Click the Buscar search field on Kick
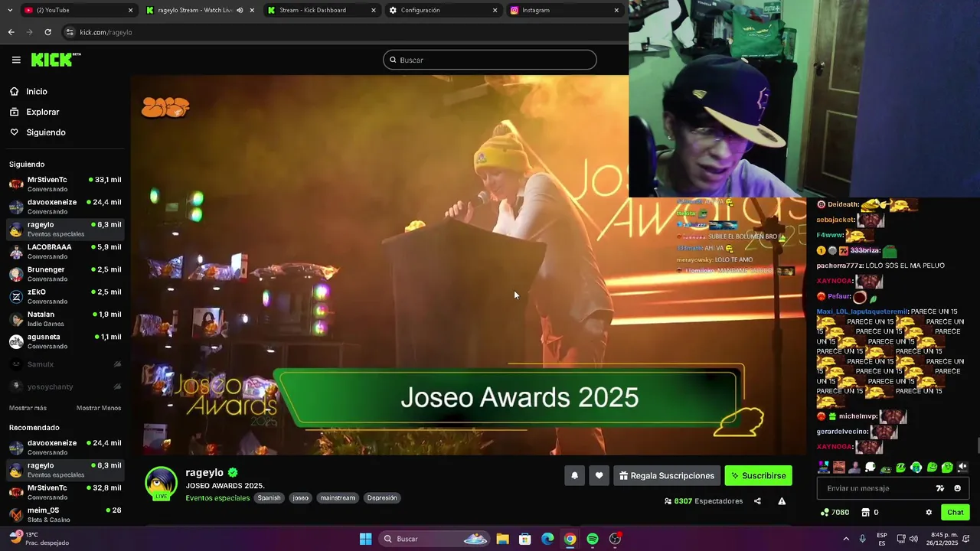Viewport: 980px width, 551px height. click(490, 60)
